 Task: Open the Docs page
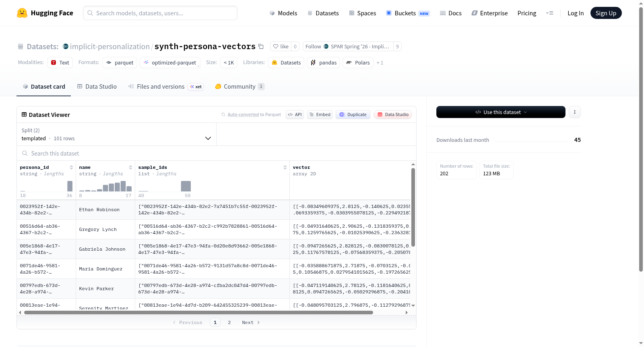click(451, 13)
